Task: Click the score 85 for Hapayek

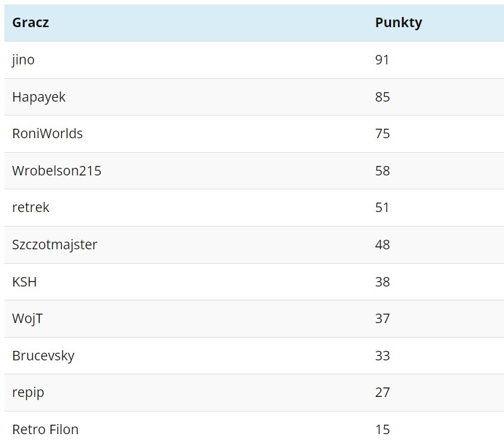Action: [382, 97]
